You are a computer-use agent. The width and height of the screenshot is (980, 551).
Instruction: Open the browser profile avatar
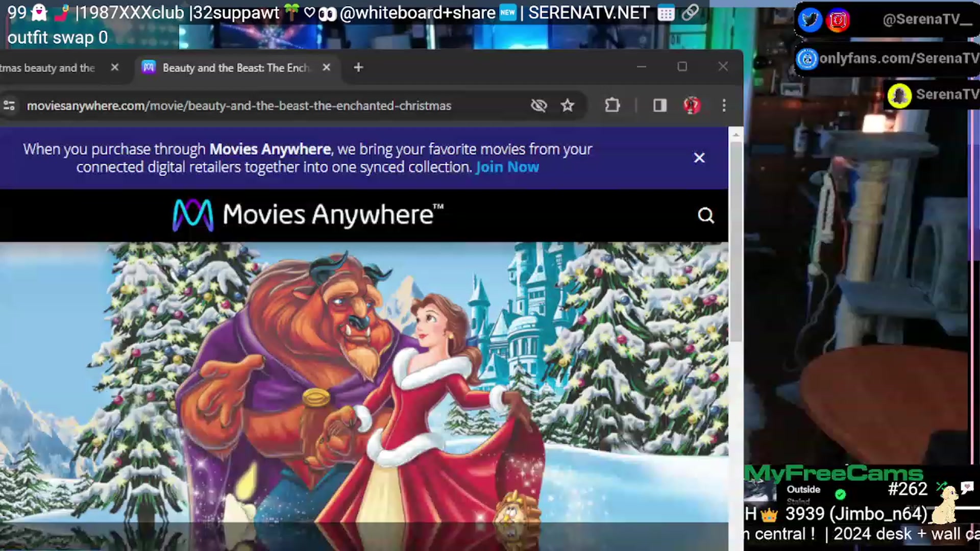click(x=692, y=106)
